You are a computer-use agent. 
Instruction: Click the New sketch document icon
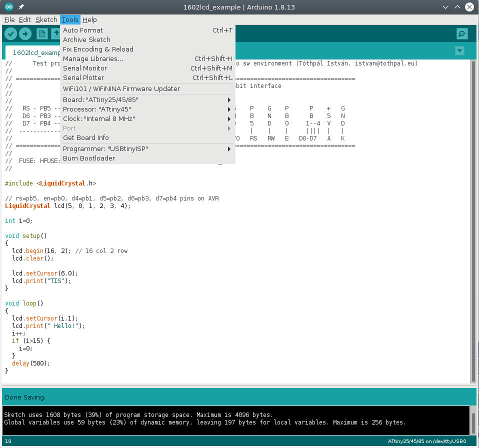coord(42,33)
